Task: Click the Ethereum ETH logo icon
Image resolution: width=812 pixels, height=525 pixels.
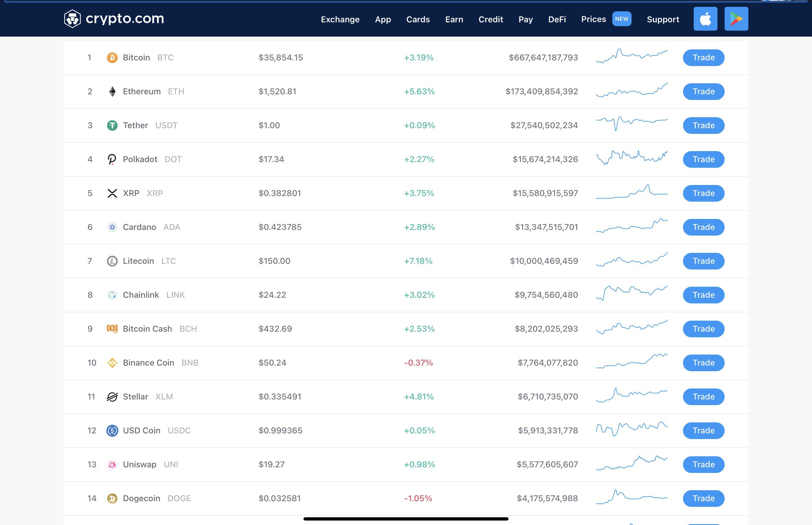Action: point(112,91)
